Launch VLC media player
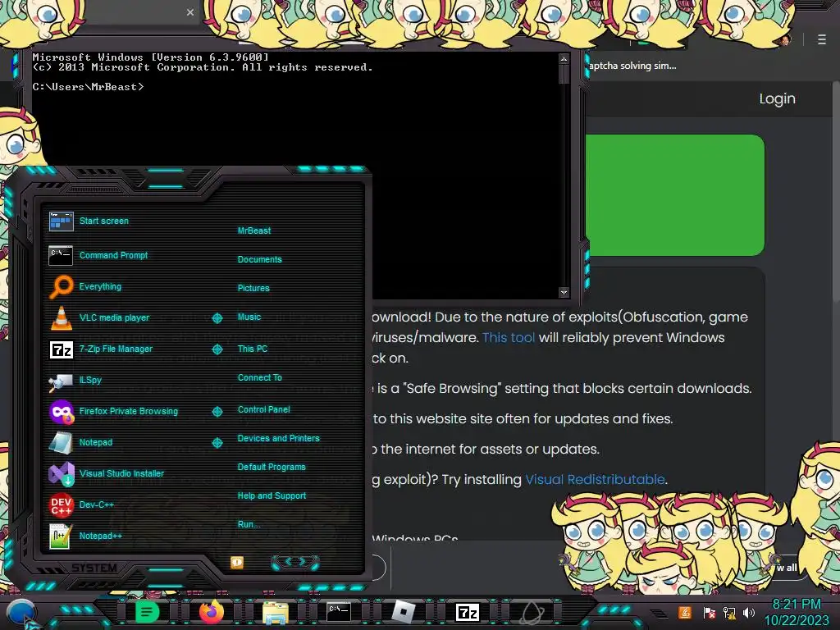Image resolution: width=840 pixels, height=630 pixels. [x=99, y=317]
